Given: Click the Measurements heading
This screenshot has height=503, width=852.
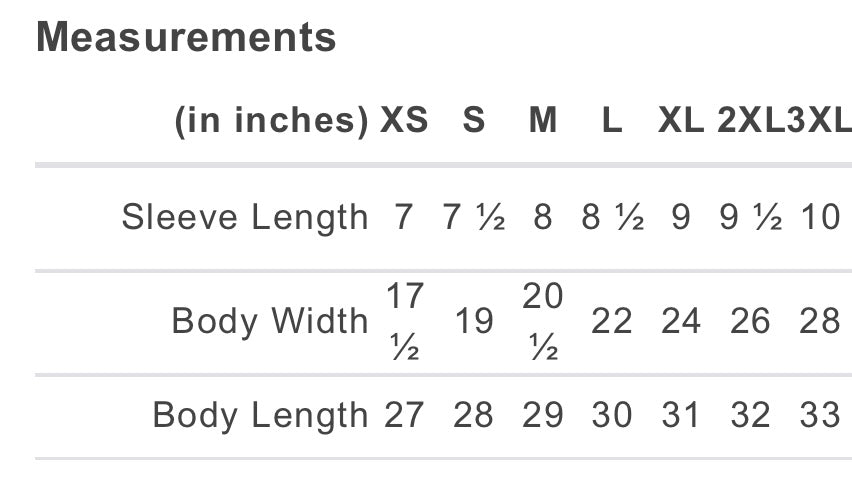Looking at the screenshot, I should (186, 38).
